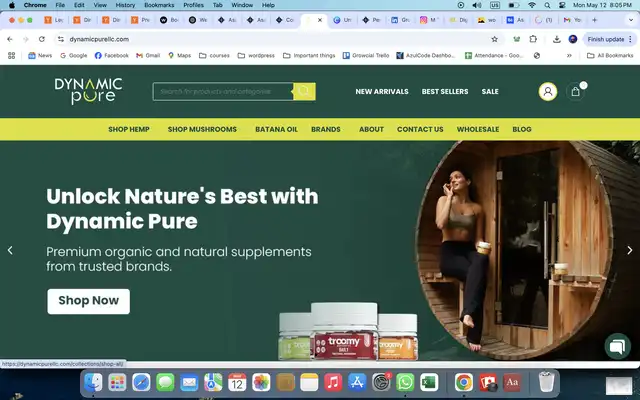Open macOS Control Center icon
This screenshot has height=400, width=640.
click(562, 5)
